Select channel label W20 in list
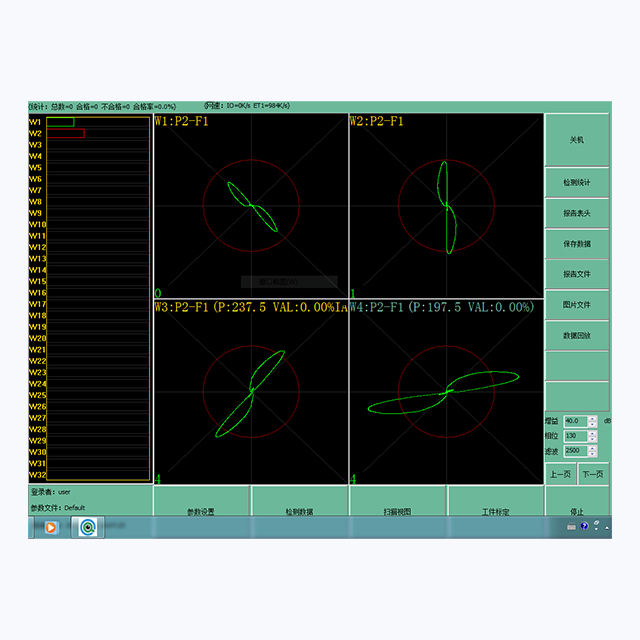Screen dimensions: 640x640 click(x=38, y=338)
